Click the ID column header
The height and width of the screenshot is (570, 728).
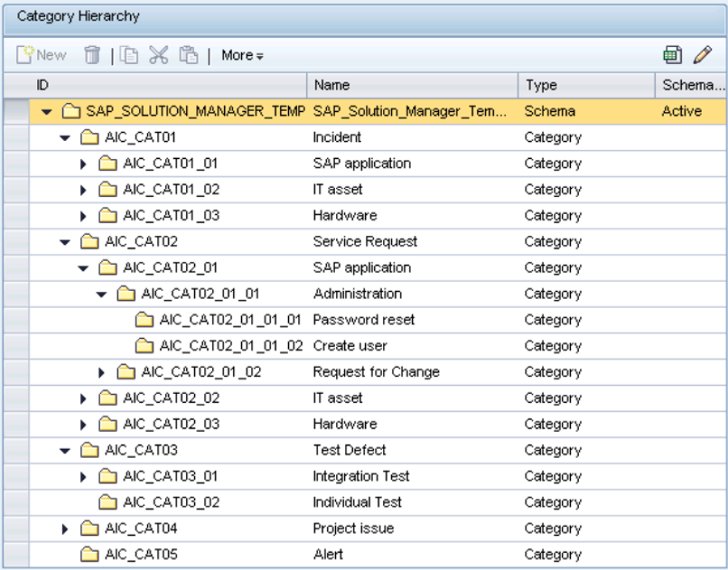(x=168, y=85)
